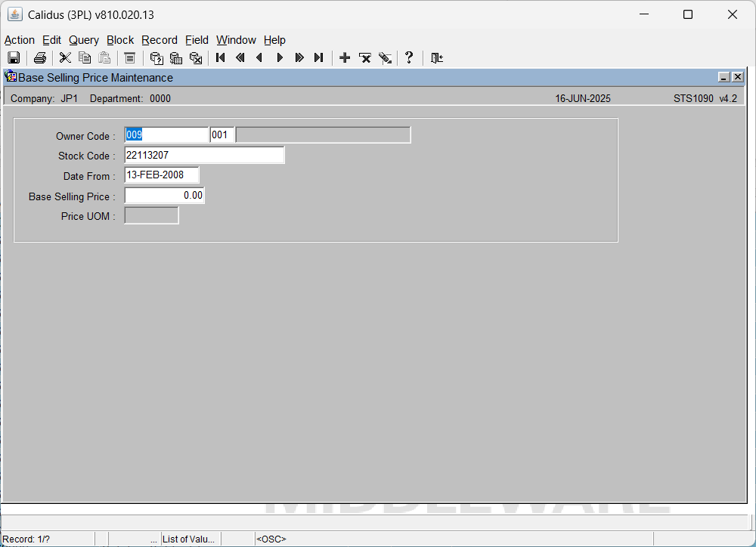Click the Copy icon
Screen dimensions: 756x547
[x=85, y=58]
